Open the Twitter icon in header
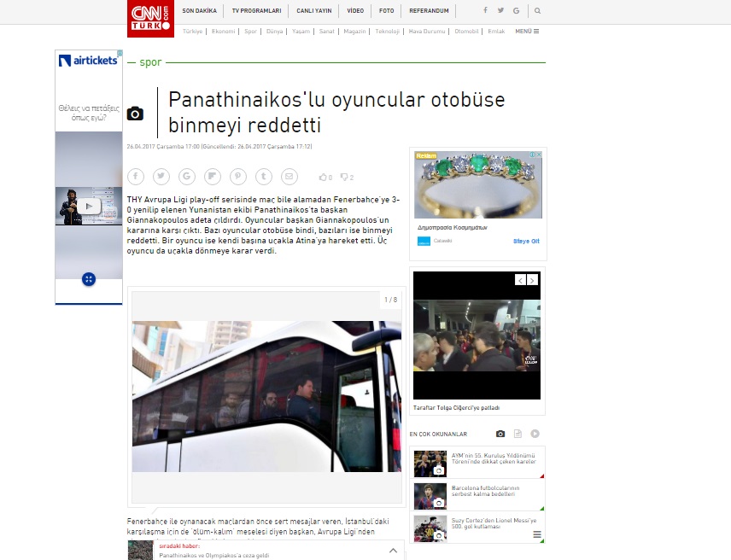Screen dimensions: 731x560 [x=500, y=10]
